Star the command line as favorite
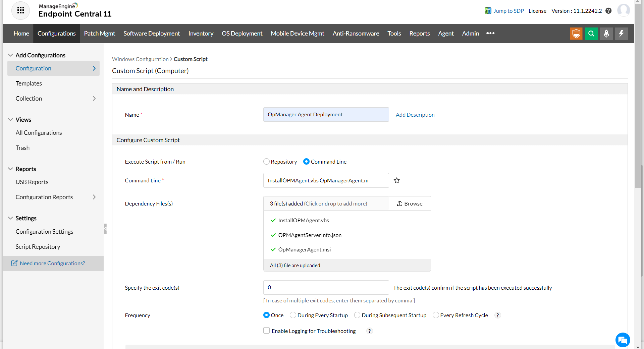The height and width of the screenshot is (349, 644). point(396,180)
